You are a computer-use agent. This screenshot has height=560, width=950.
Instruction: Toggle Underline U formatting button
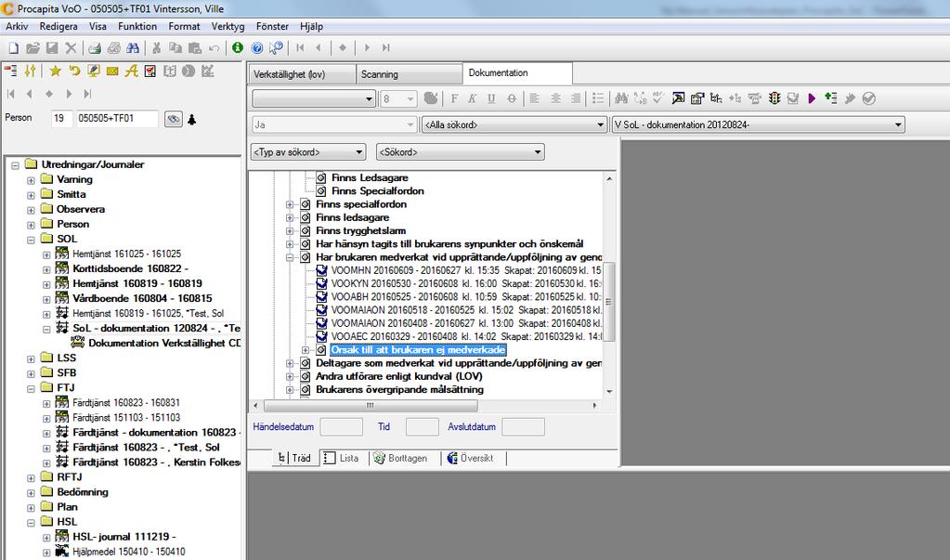pos(491,98)
